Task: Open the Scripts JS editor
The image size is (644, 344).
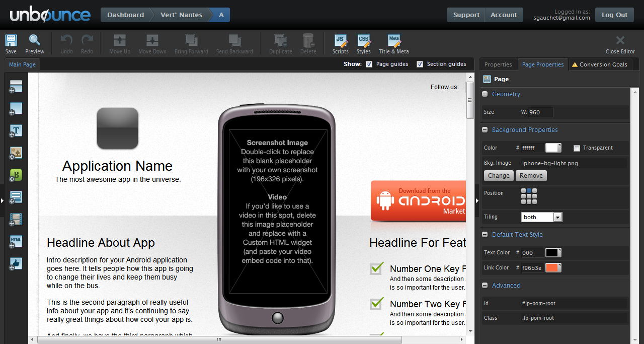Action: (x=341, y=43)
